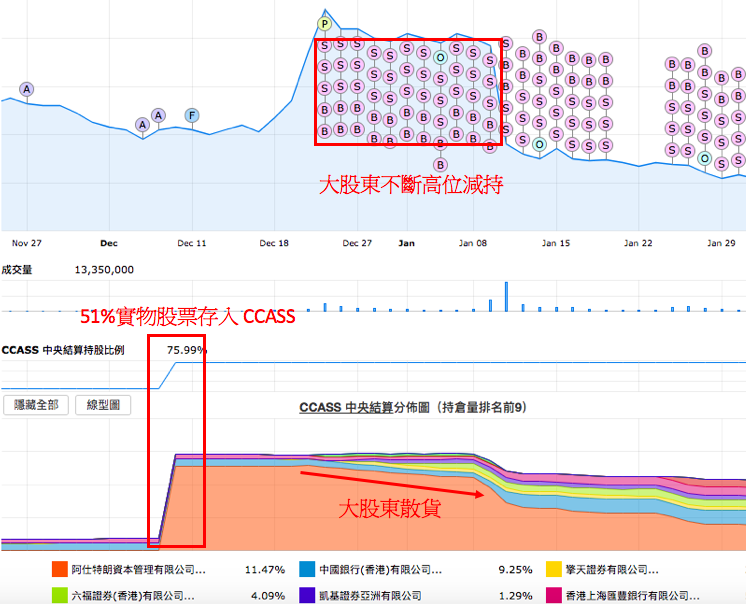Click the leftmost A marker near Nov 27
The height and width of the screenshot is (604, 746).
tap(26, 89)
